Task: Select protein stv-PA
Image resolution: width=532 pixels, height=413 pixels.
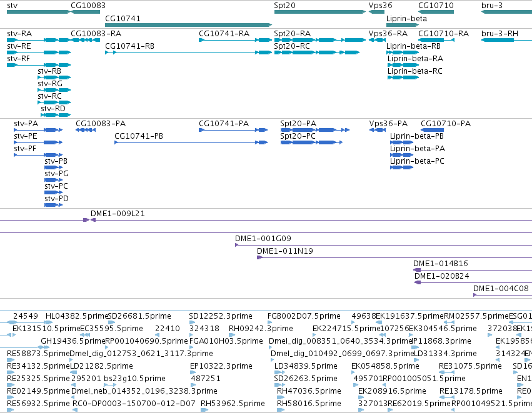Action: (38, 130)
